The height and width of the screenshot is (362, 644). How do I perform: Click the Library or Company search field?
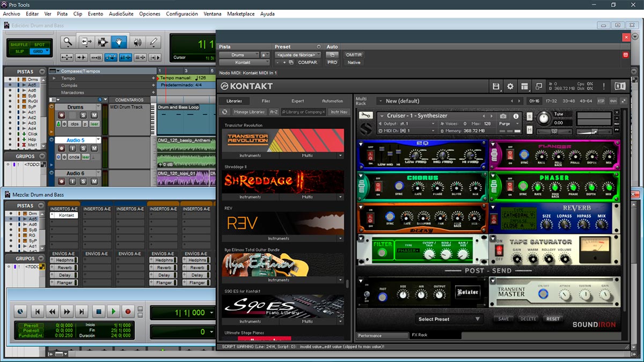(x=303, y=112)
